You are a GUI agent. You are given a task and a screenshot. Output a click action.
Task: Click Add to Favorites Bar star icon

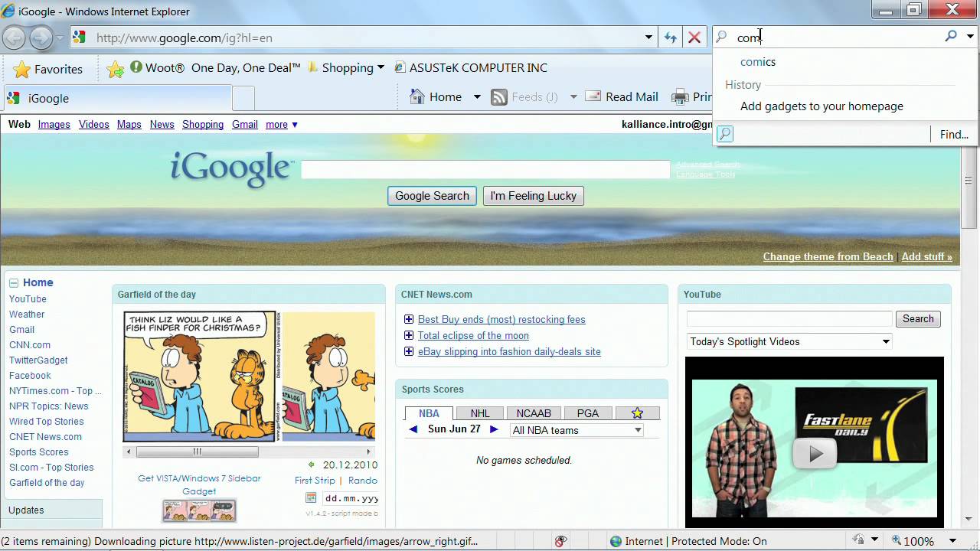pyautogui.click(x=116, y=69)
